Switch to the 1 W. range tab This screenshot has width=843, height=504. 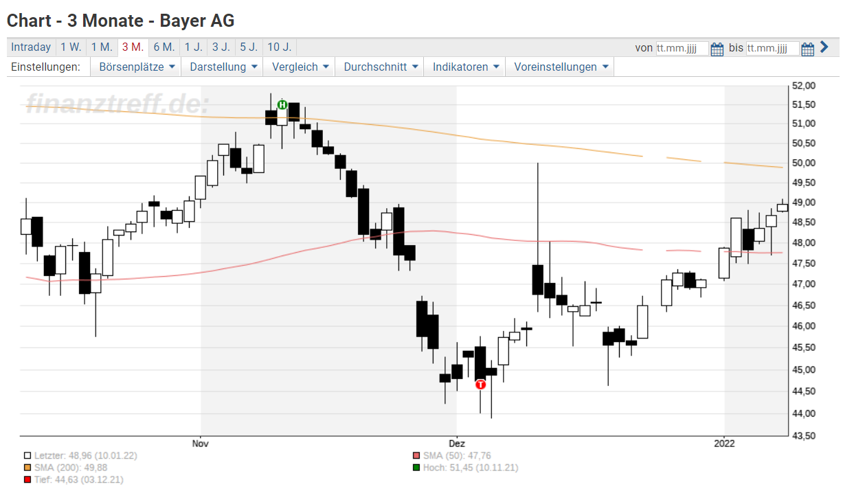click(x=71, y=47)
